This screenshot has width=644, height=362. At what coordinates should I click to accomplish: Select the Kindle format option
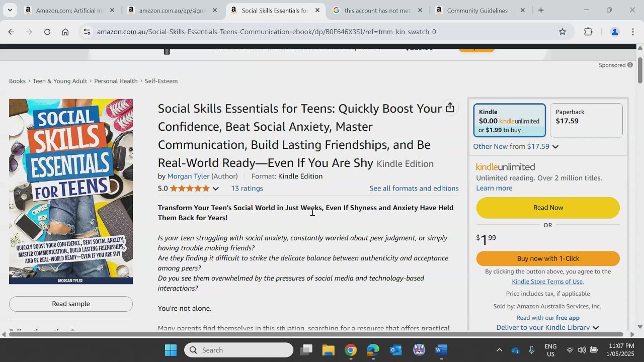[x=509, y=121]
